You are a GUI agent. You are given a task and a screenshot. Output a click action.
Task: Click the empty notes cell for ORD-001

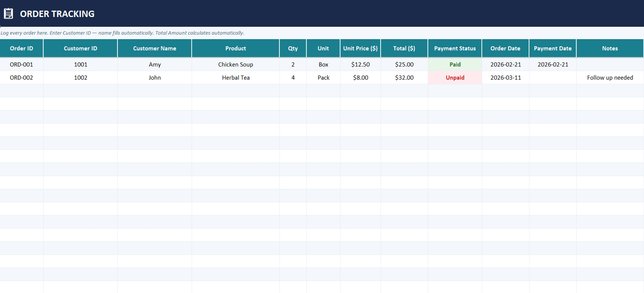(x=610, y=64)
